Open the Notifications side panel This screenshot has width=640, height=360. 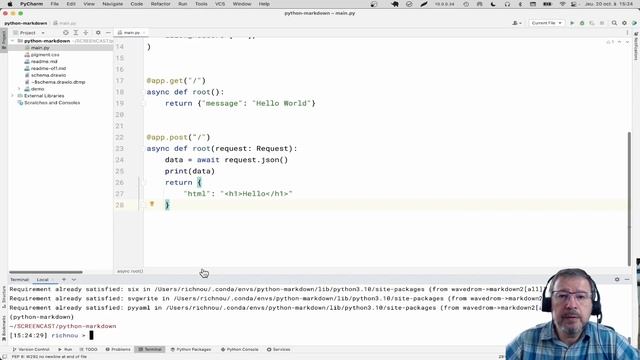point(636,46)
